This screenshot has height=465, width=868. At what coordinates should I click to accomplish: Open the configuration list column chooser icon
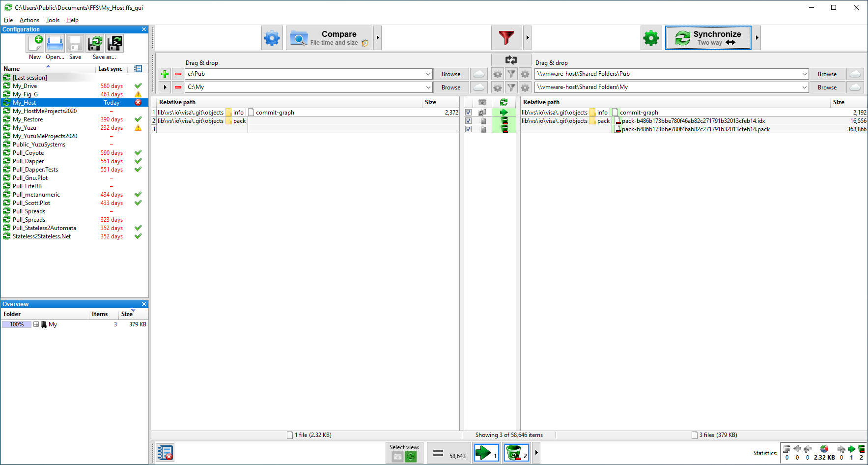138,69
